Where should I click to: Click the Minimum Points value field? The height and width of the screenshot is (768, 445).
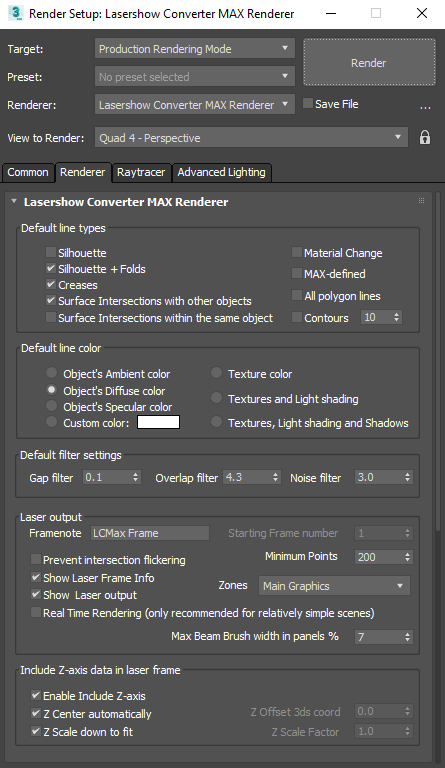coord(379,557)
